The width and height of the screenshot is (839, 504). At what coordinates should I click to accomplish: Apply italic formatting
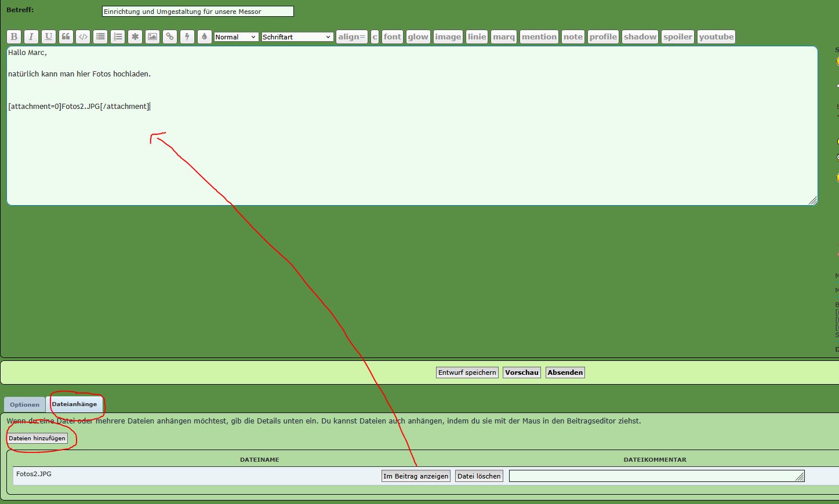click(x=31, y=36)
